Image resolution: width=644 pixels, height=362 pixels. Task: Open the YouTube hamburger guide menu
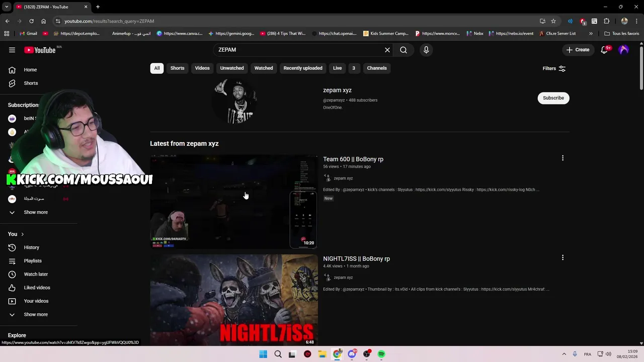coord(12,50)
